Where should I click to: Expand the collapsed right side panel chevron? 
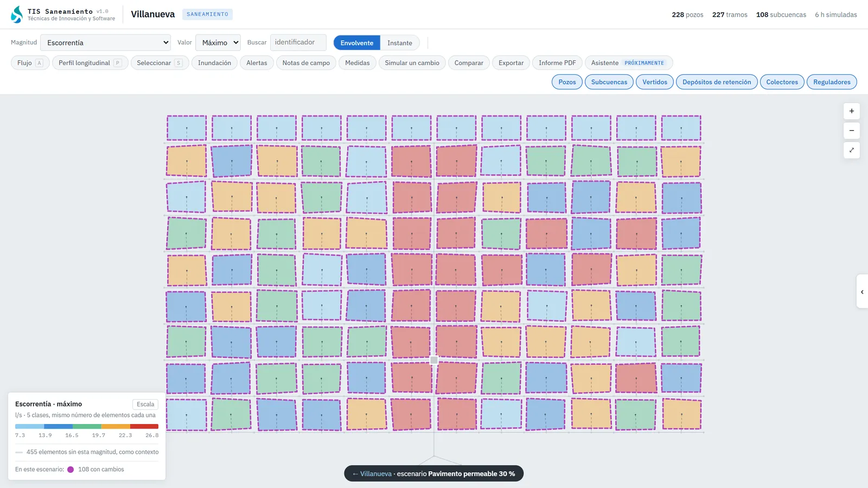point(862,292)
